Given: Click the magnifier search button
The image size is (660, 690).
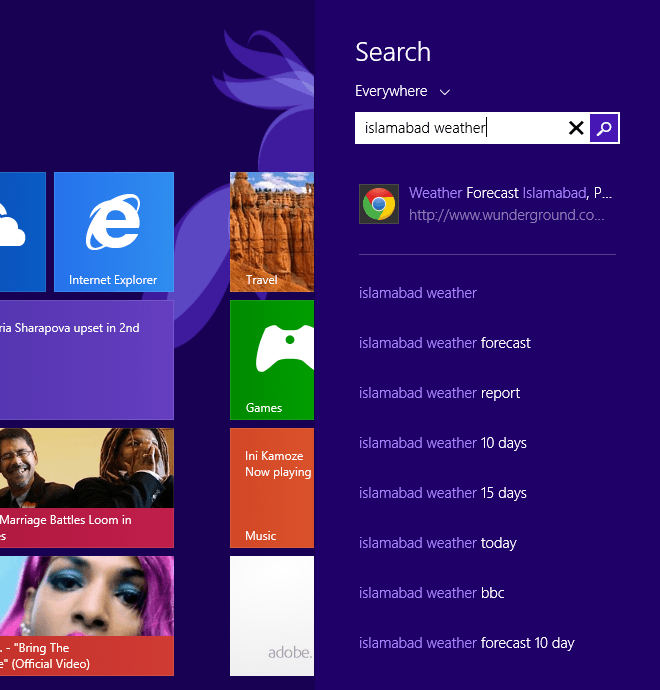Looking at the screenshot, I should (604, 128).
